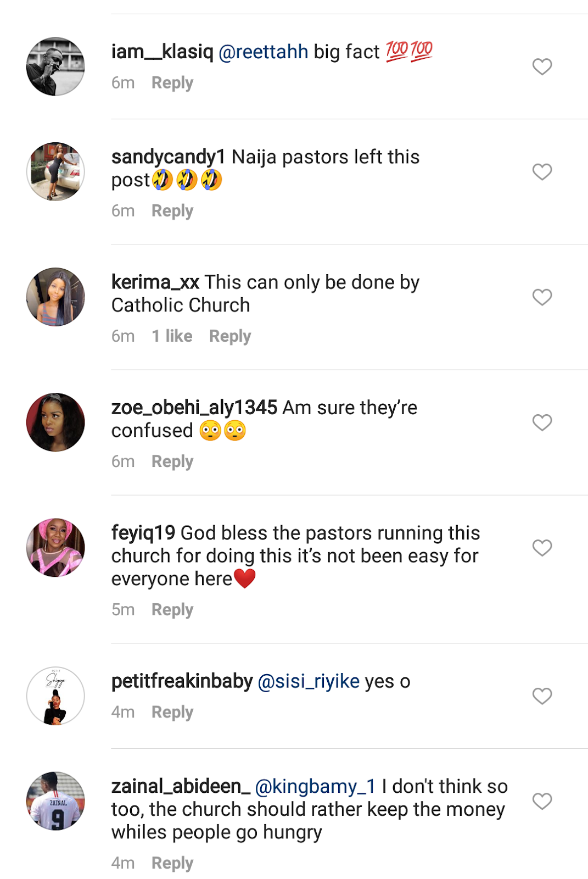Heart zoe_obehi_aly1345's confused comment
The width and height of the screenshot is (588, 879).
pos(542,422)
